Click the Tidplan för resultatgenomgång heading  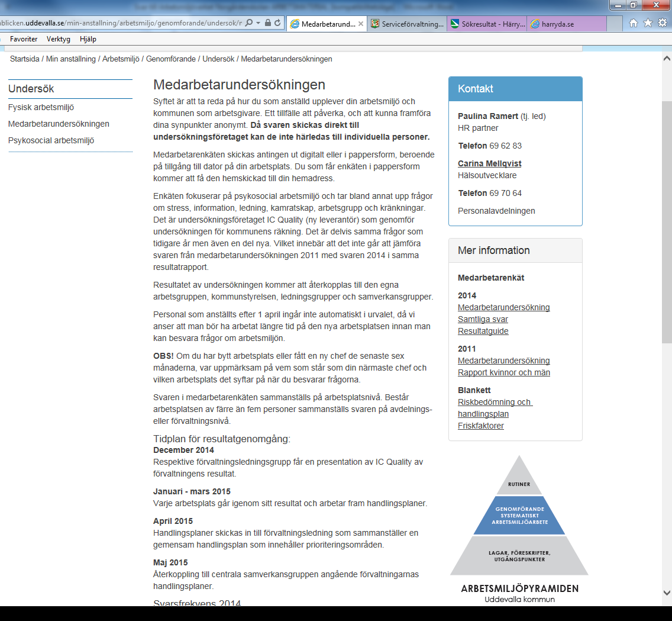[222, 439]
